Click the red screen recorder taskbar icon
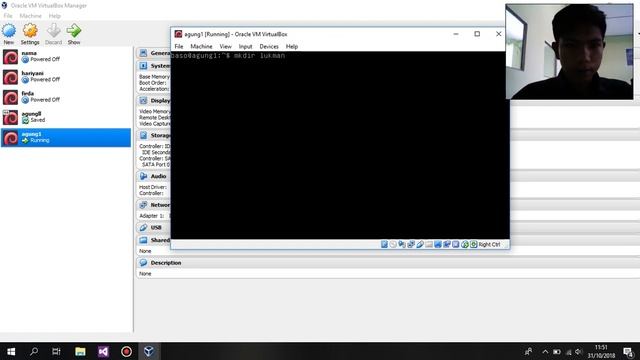Viewport: 640px width, 360px height. click(x=126, y=351)
